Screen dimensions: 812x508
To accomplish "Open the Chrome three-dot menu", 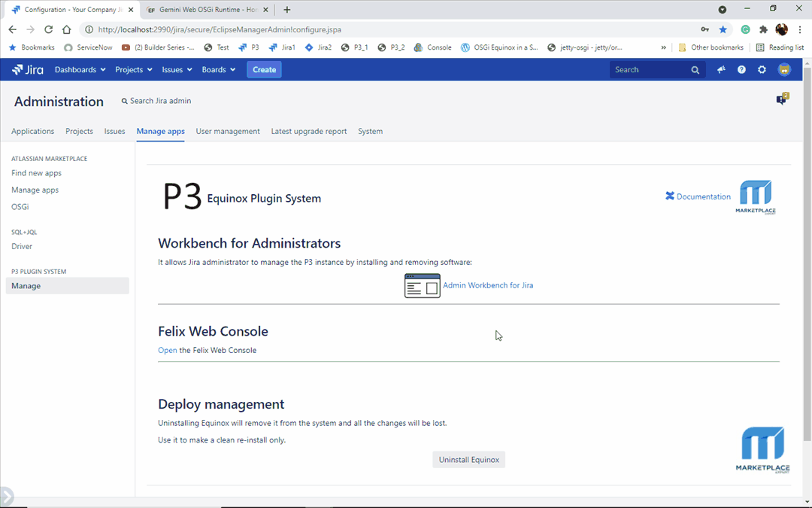I will click(x=800, y=29).
